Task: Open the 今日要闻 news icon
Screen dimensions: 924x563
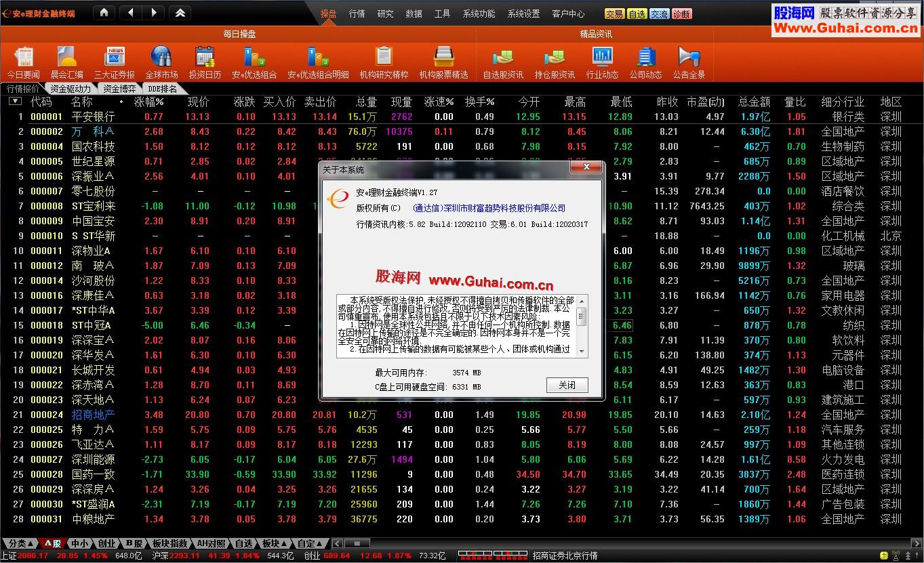Action: coord(24,62)
